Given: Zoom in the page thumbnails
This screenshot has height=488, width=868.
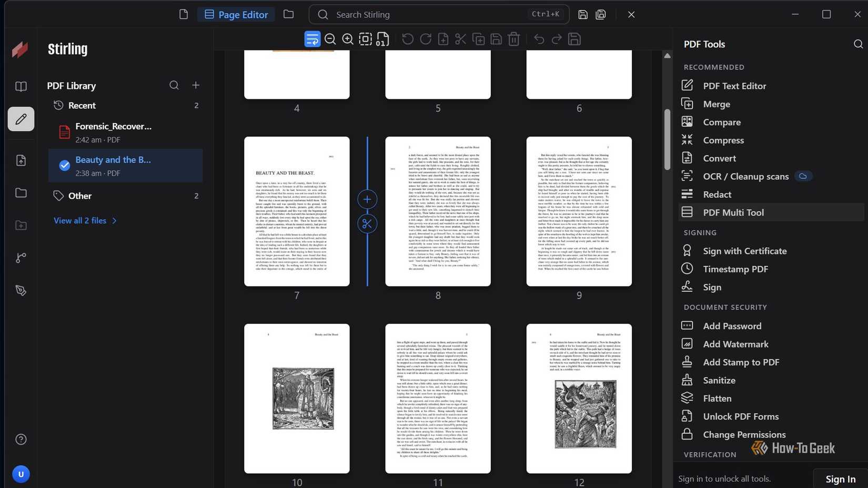Looking at the screenshot, I should (x=348, y=39).
